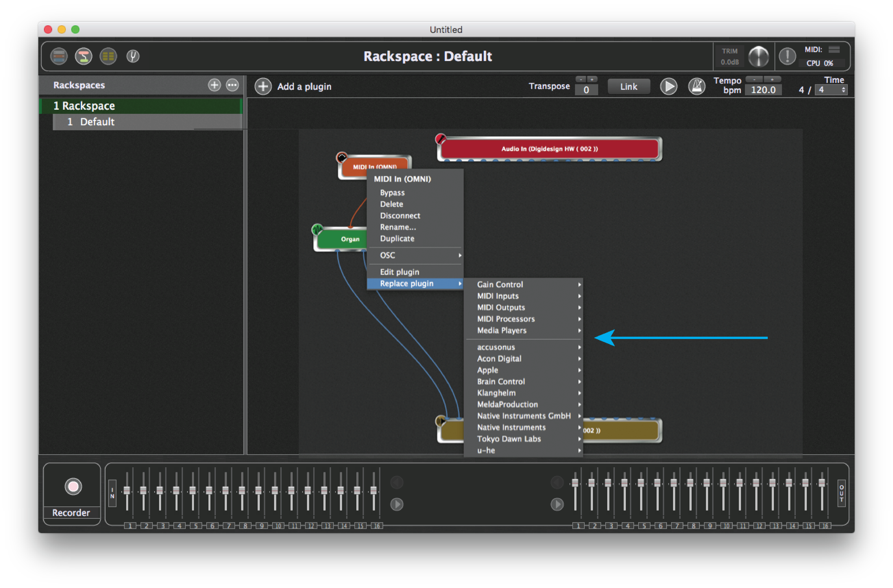This screenshot has height=588, width=893.
Task: Open Apple plugin submenu
Action: click(523, 370)
